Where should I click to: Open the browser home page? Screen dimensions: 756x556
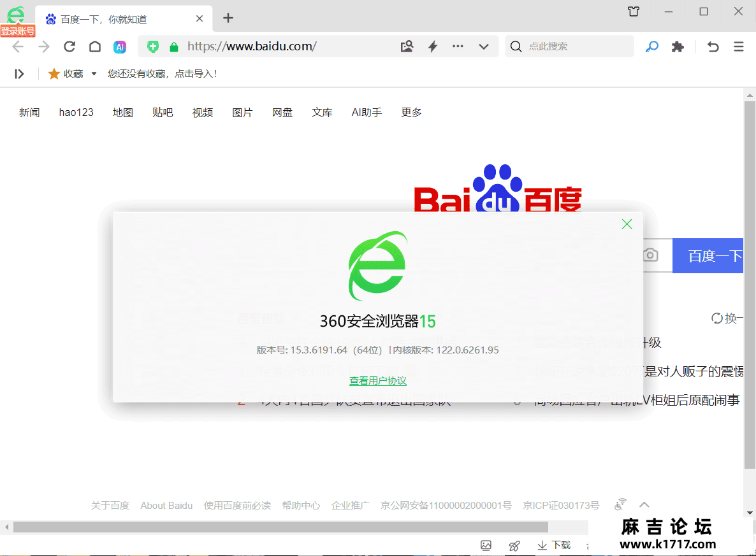click(95, 46)
